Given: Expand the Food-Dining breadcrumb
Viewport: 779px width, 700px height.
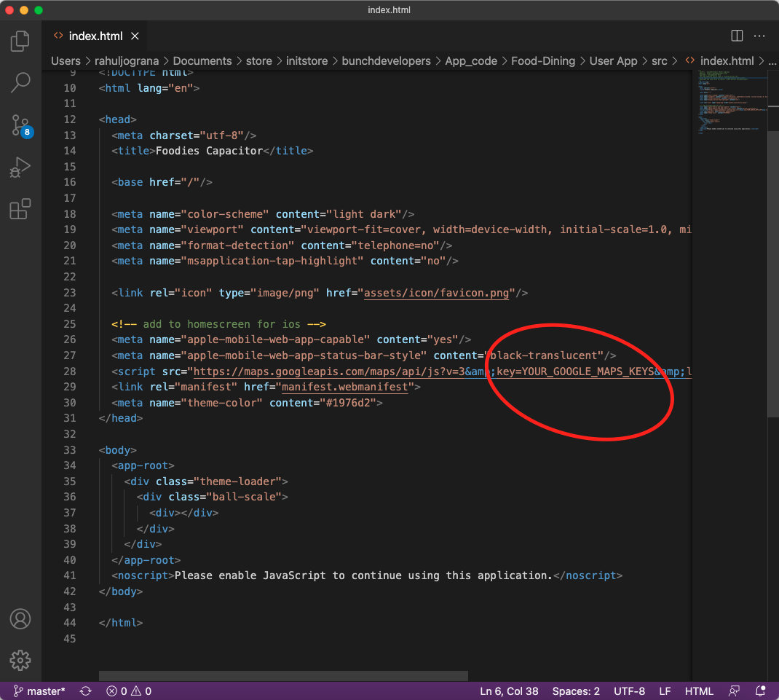Looking at the screenshot, I should pyautogui.click(x=543, y=60).
